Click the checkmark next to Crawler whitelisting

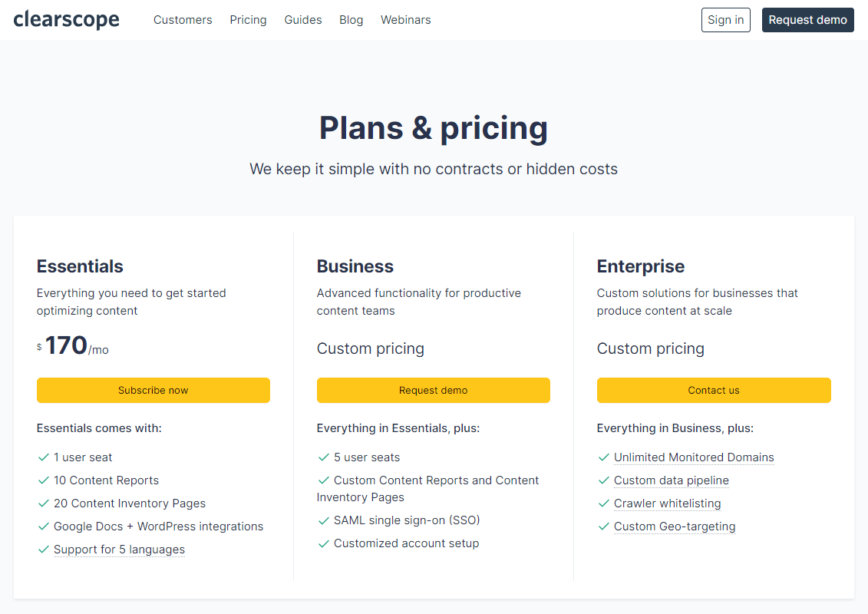[x=604, y=503]
